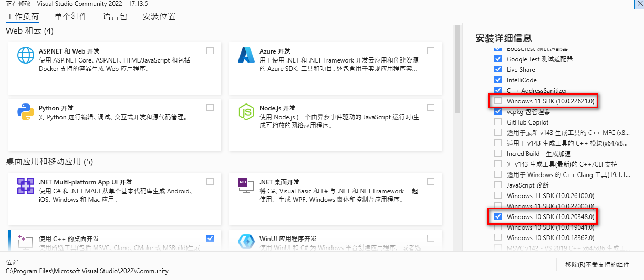Enable the .NET Multi-platform App UI checkbox
The image size is (644, 280).
(x=210, y=182)
